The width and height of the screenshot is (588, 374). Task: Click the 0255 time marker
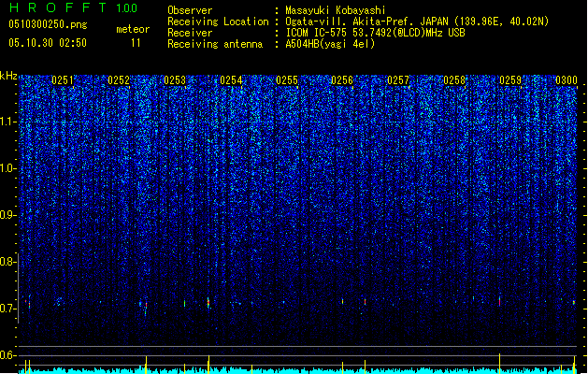(287, 80)
